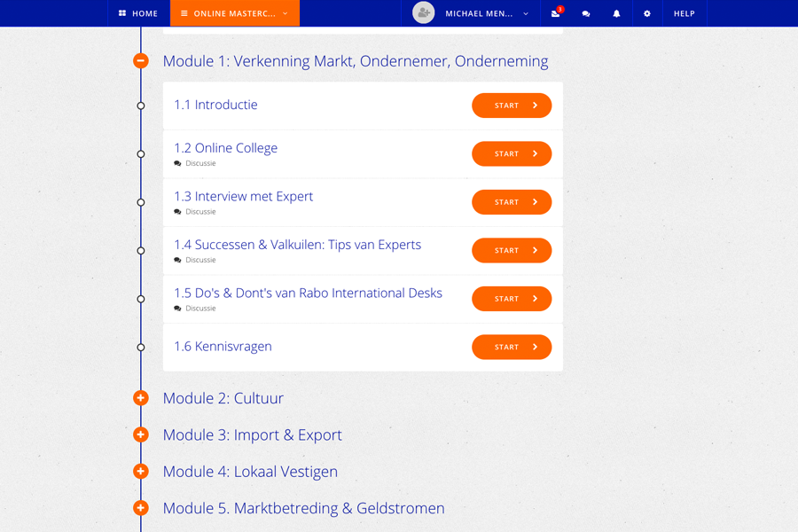Expand Module 5 Marktbetreding & Geldstromen plus icon
This screenshot has width=798, height=532.
(141, 508)
